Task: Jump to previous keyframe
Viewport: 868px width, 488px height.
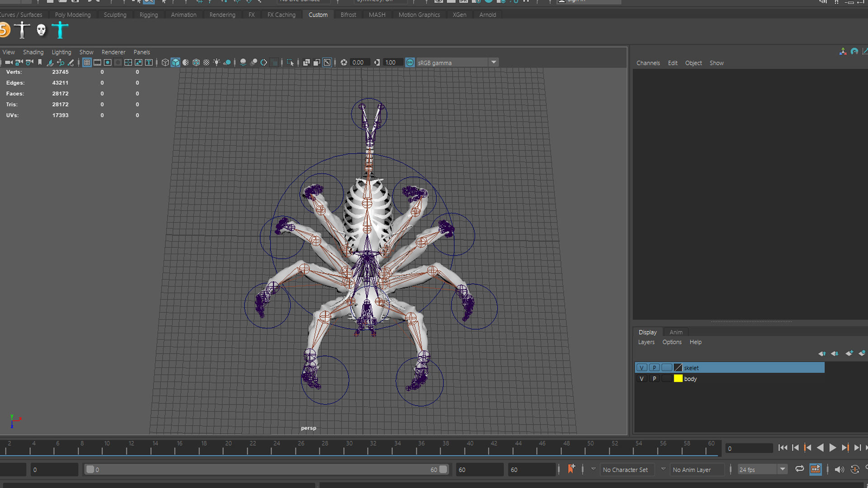Action: pos(807,448)
